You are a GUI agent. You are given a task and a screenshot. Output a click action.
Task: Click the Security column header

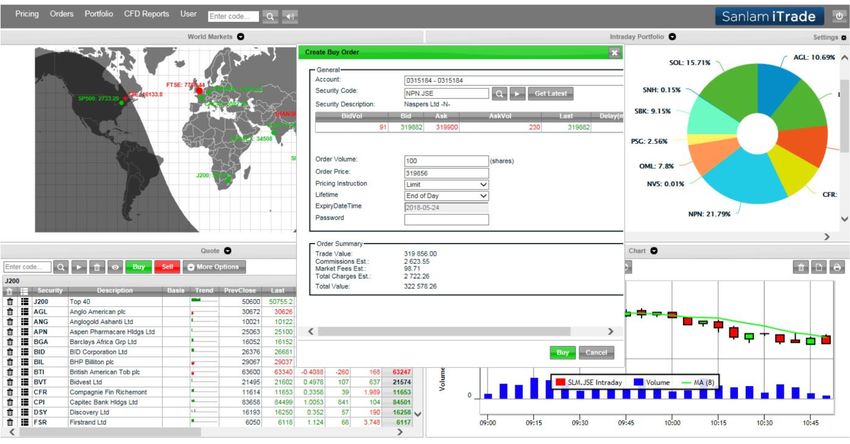[x=50, y=291]
